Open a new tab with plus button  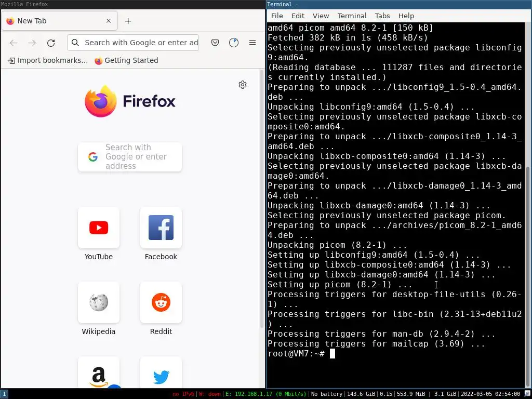[x=128, y=21]
